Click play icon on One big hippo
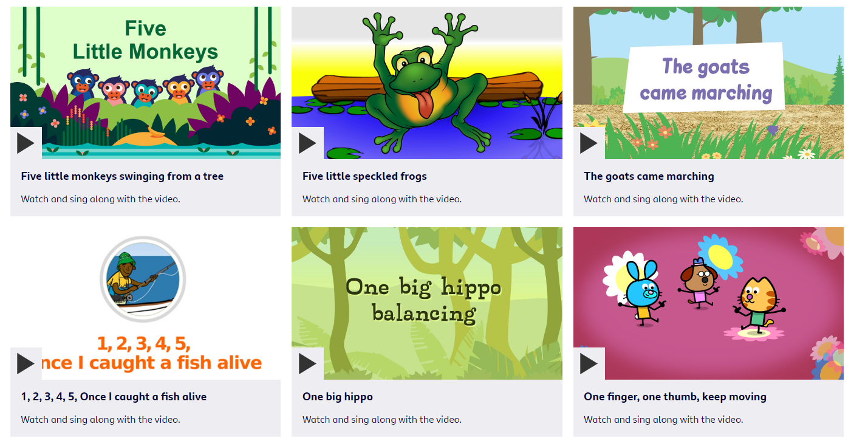The image size is (868, 441). (307, 363)
